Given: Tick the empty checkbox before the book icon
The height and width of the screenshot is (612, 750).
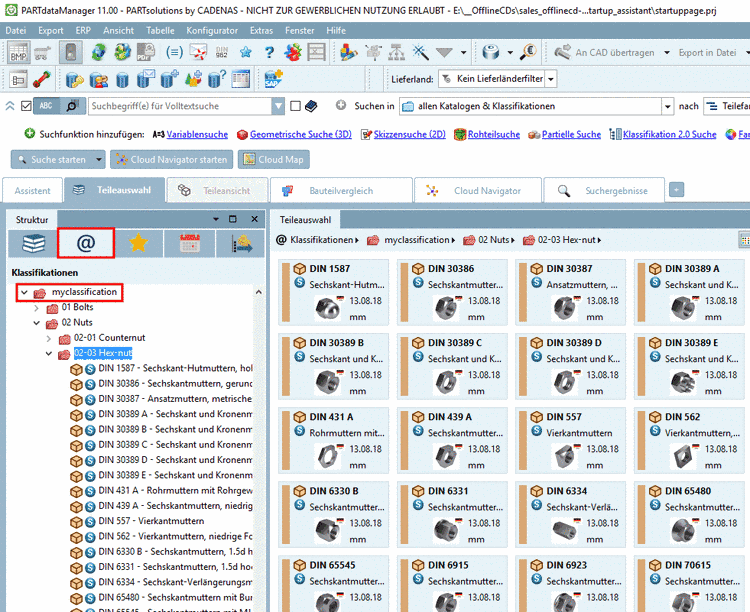Looking at the screenshot, I should coord(296,106).
